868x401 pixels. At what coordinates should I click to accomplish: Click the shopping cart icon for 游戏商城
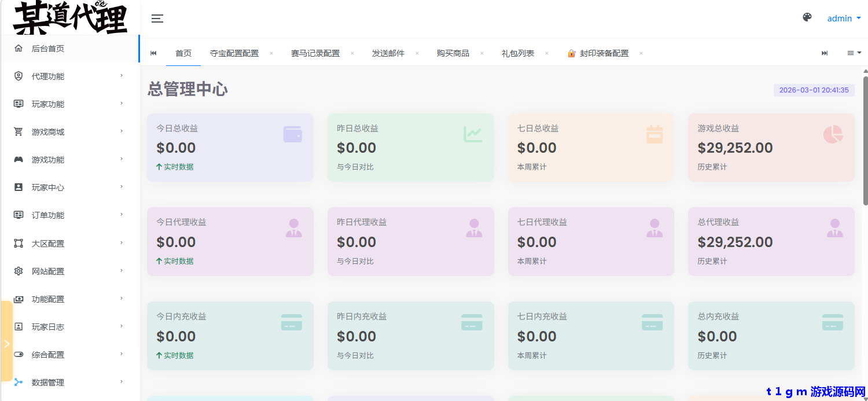(x=19, y=132)
